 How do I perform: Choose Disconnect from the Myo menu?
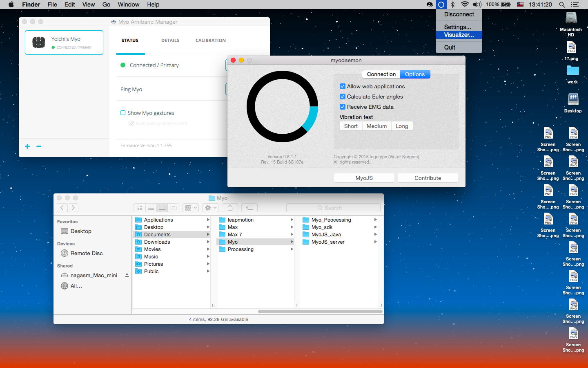459,14
